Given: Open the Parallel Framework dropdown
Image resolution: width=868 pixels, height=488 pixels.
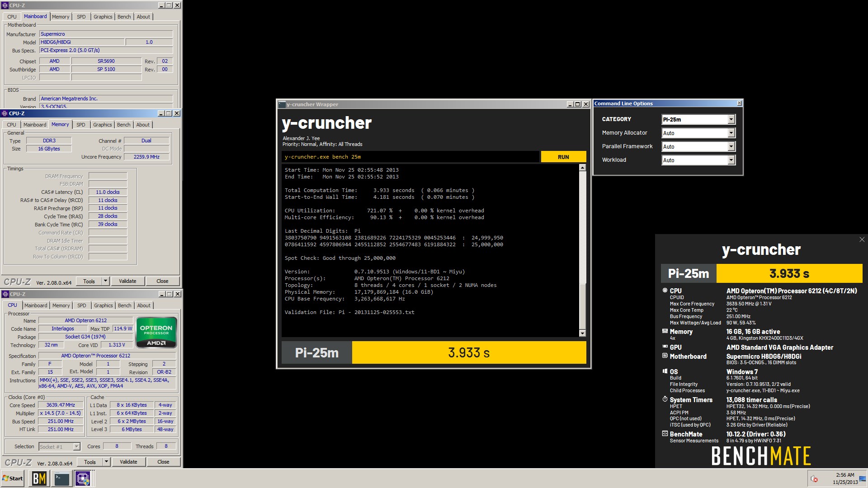Looking at the screenshot, I should 731,146.
